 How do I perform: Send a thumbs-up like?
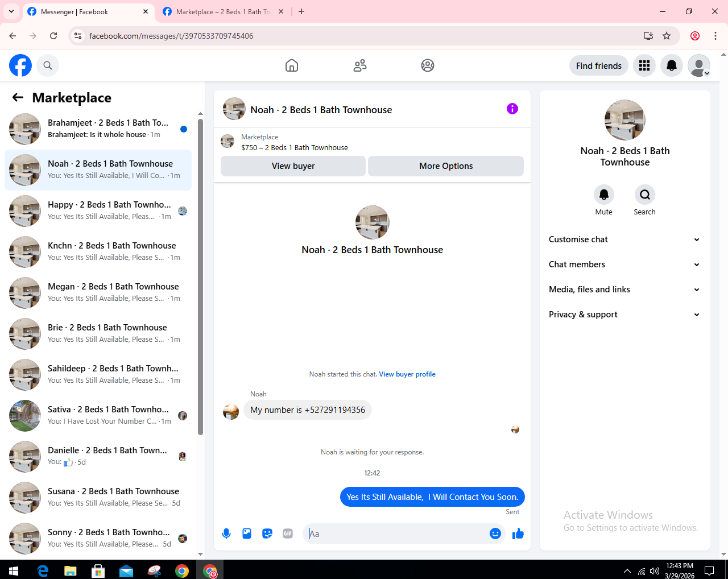pyautogui.click(x=518, y=533)
